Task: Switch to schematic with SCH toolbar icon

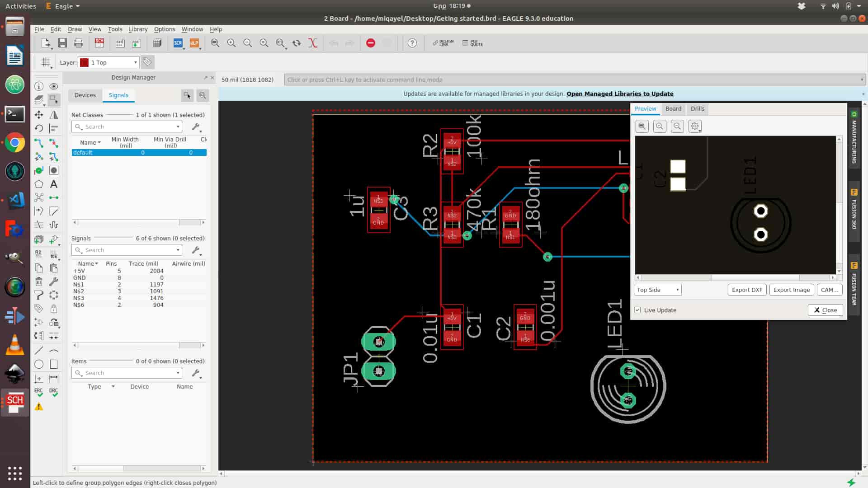Action: 99,43
